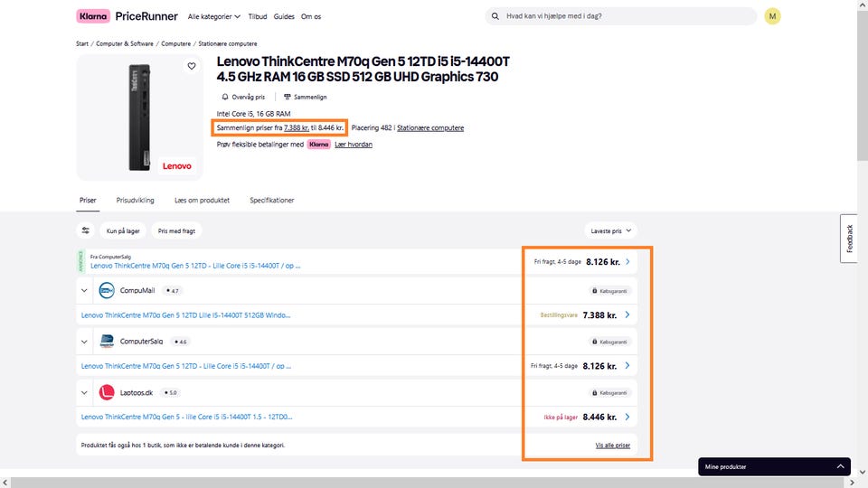Click the Laptops.dk red logo
Viewport: 868px width, 488px height.
pos(107,392)
